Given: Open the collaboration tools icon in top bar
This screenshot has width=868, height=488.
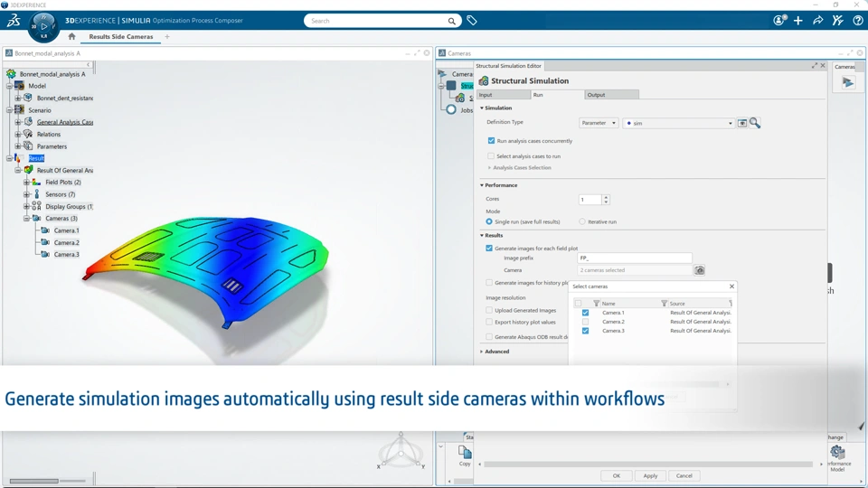Looking at the screenshot, I should click(837, 21).
